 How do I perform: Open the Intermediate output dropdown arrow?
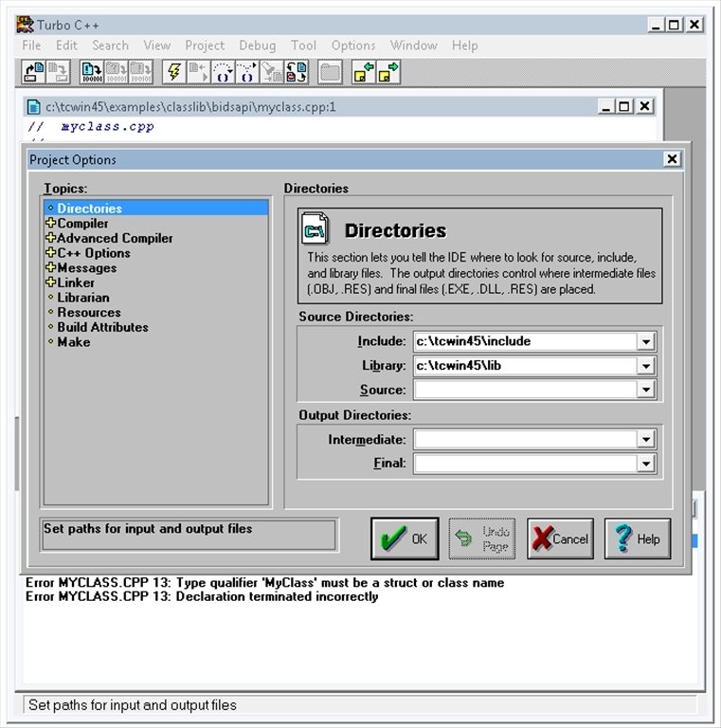point(646,439)
